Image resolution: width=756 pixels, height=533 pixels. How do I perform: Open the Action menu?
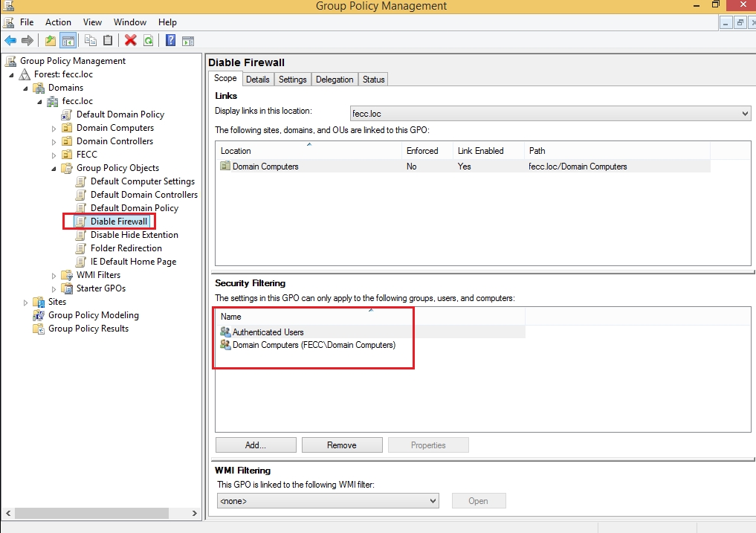click(x=58, y=22)
